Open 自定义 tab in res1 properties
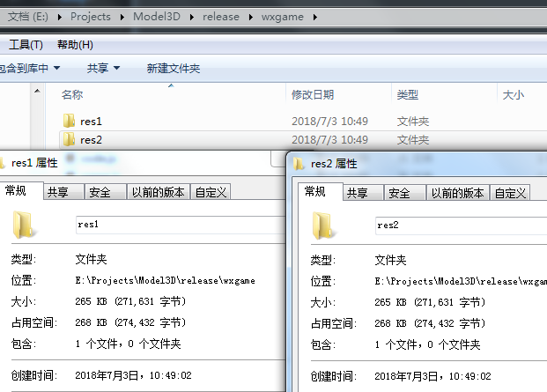The height and width of the screenshot is (392, 547). [211, 192]
